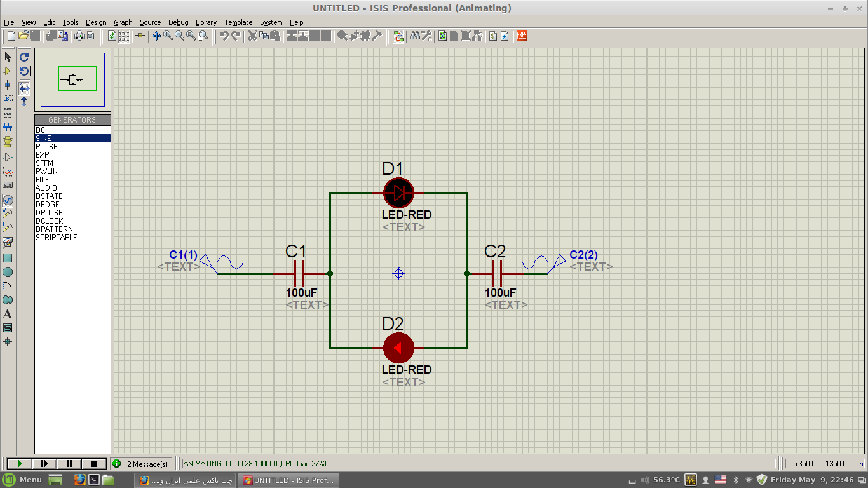
Task: Pause the running simulation
Action: click(x=69, y=464)
